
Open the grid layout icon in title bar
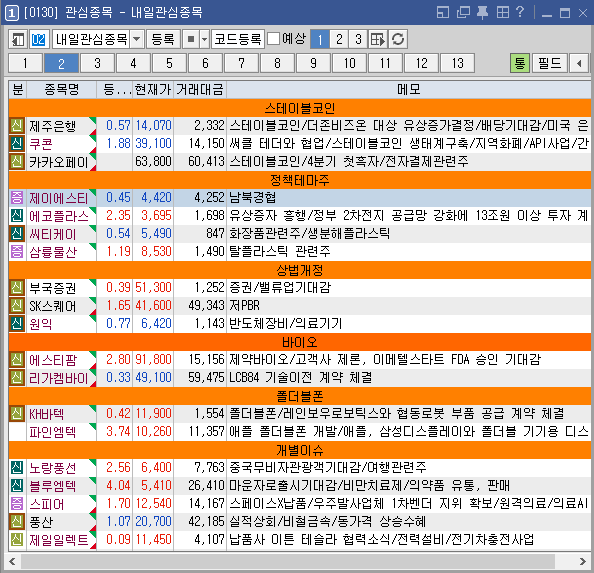503,12
